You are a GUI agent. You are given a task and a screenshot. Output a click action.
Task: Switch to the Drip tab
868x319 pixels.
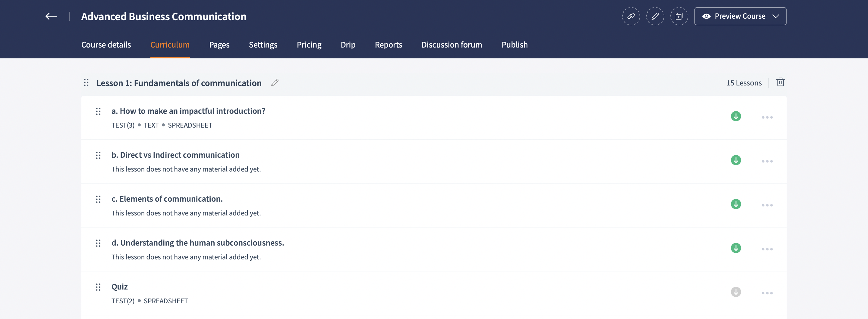point(348,45)
